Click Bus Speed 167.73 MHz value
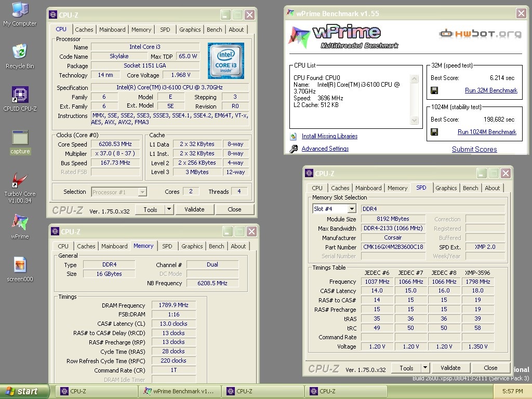The height and width of the screenshot is (399, 532). 115,163
